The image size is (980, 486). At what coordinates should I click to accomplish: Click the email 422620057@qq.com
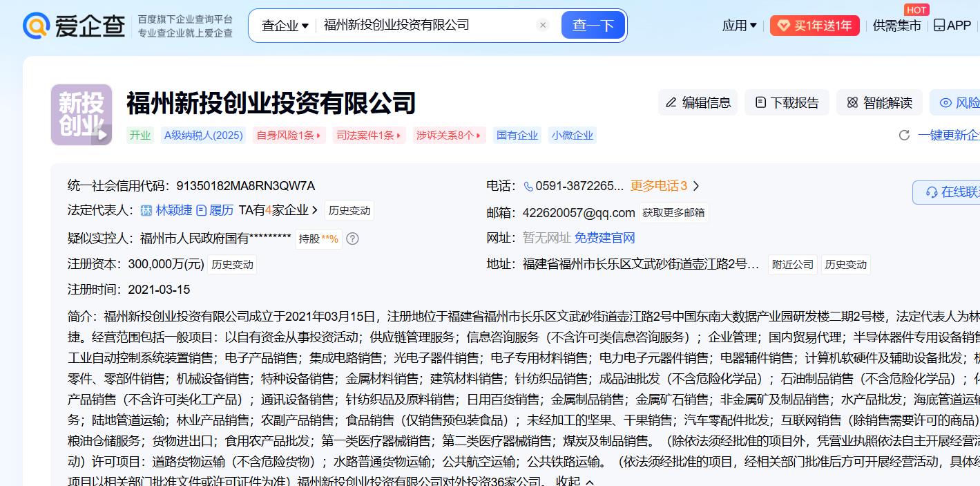click(x=579, y=212)
